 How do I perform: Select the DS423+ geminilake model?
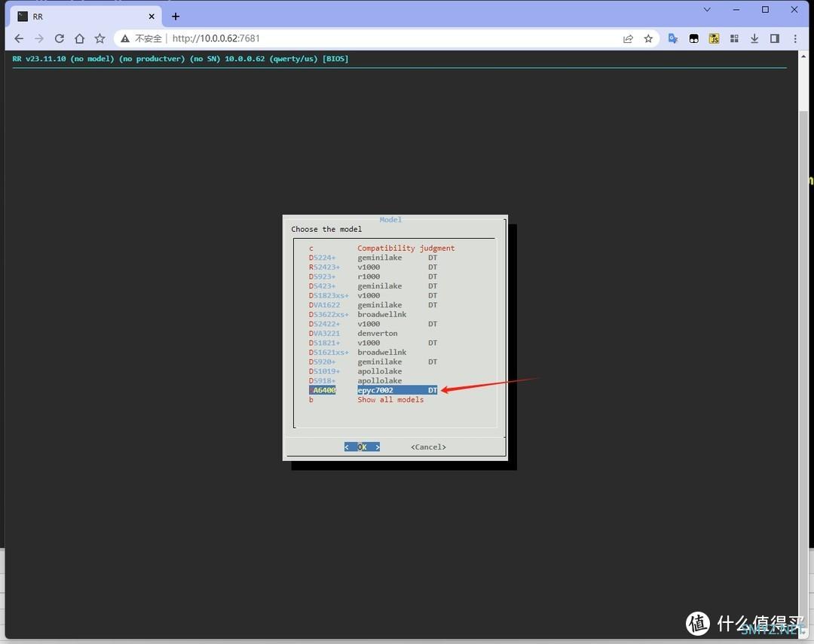pyautogui.click(x=373, y=286)
